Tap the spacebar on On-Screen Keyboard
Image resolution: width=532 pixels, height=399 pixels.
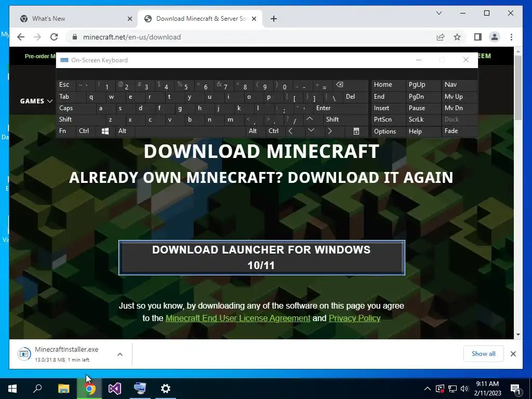click(x=190, y=131)
